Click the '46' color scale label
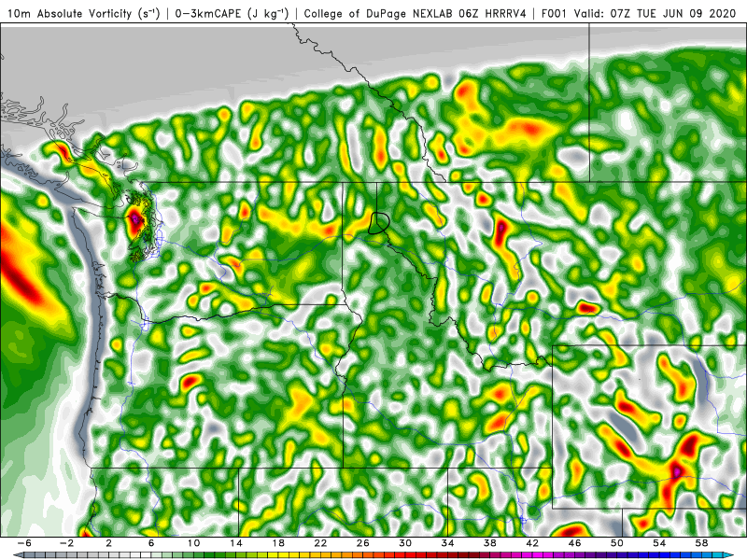 pyautogui.click(x=575, y=543)
